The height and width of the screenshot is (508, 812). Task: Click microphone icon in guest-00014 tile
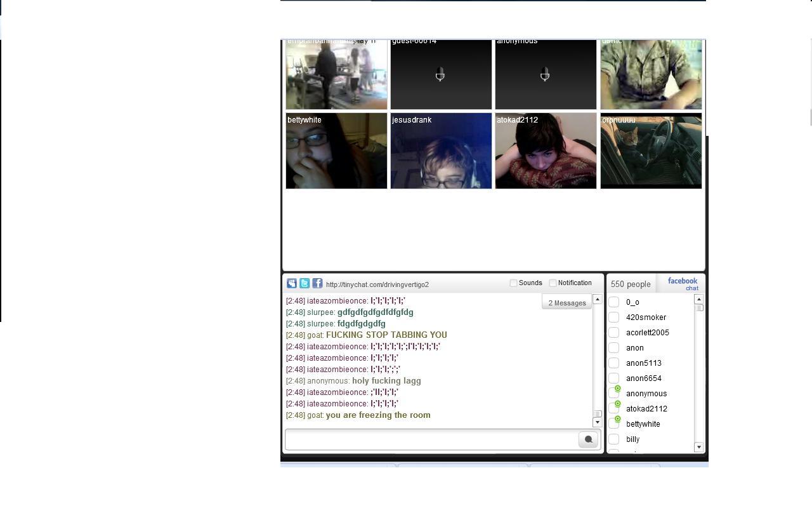click(x=440, y=76)
